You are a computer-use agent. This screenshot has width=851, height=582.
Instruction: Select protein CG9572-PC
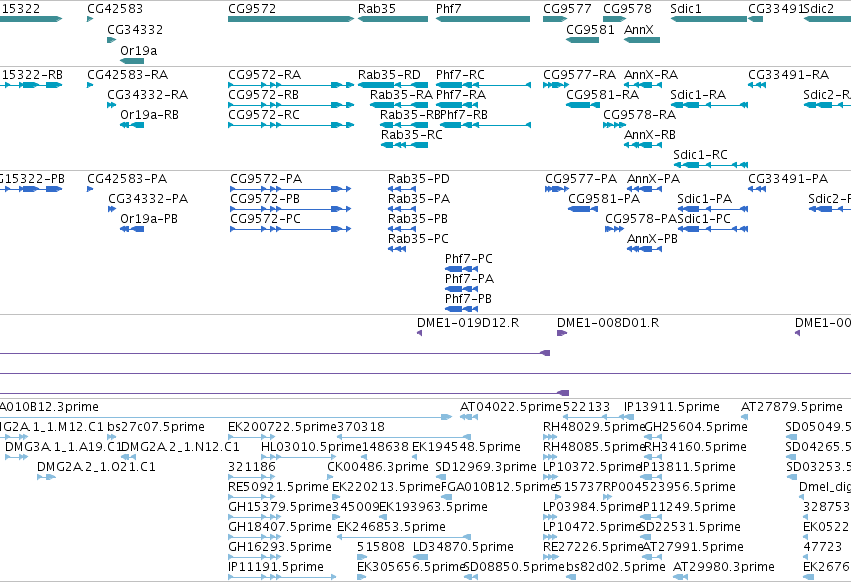tap(265, 219)
